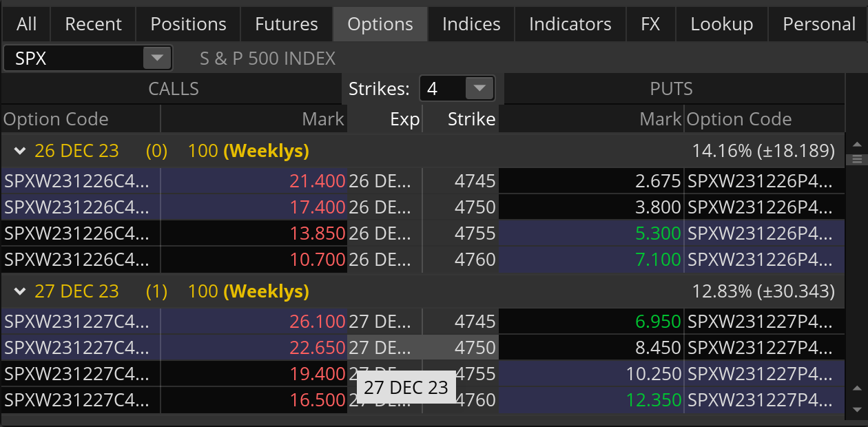Click the Strike column header

[x=460, y=119]
